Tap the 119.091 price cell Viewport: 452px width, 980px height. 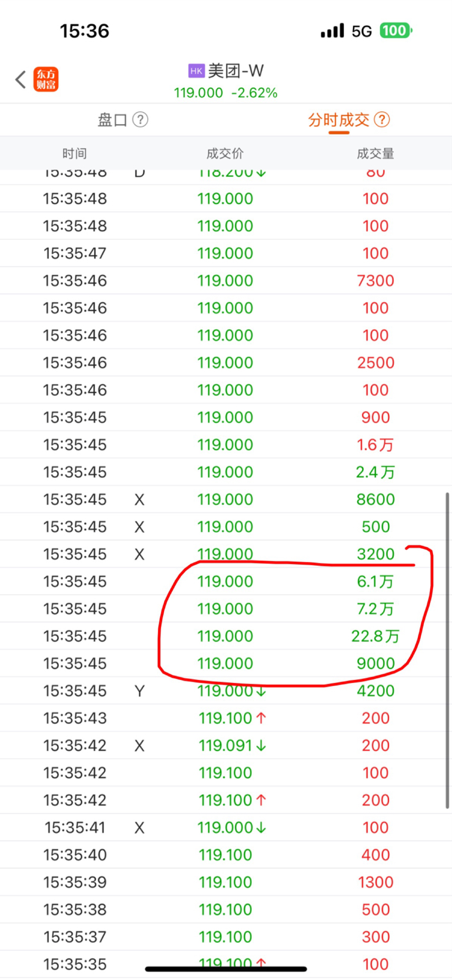tap(232, 745)
